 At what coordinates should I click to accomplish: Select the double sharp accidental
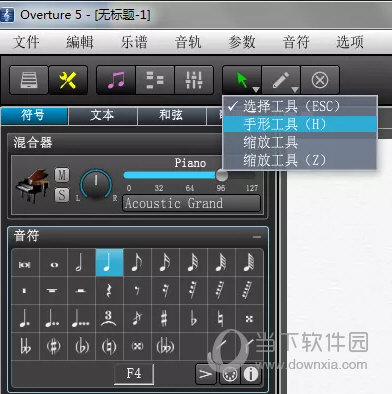coord(249,318)
